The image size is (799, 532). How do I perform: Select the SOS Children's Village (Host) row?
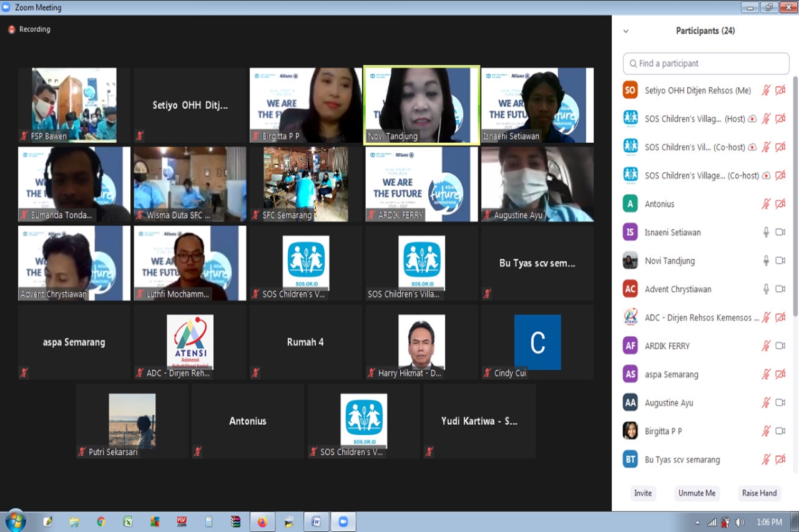(x=706, y=118)
